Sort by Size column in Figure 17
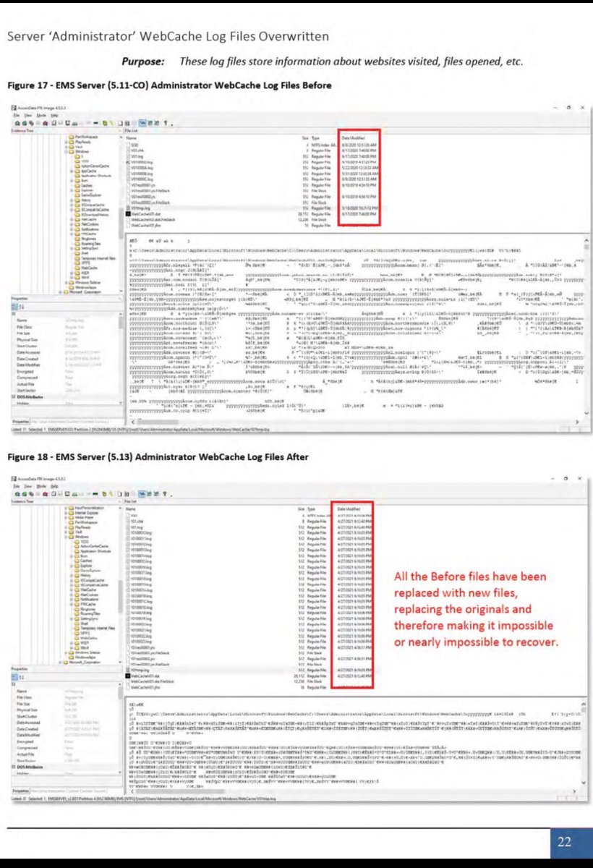 [304, 137]
